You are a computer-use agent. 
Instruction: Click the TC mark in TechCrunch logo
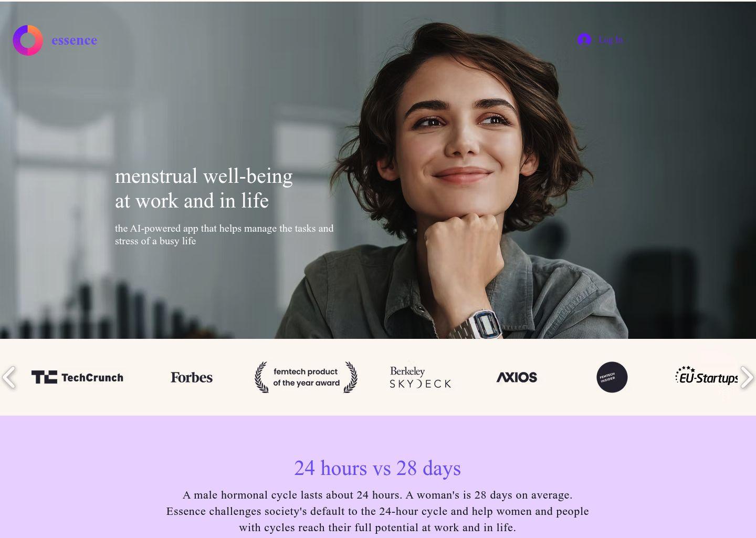click(44, 377)
